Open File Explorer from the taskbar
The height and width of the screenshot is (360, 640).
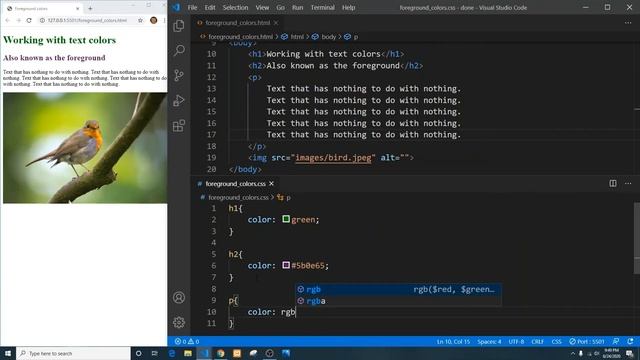(x=188, y=353)
